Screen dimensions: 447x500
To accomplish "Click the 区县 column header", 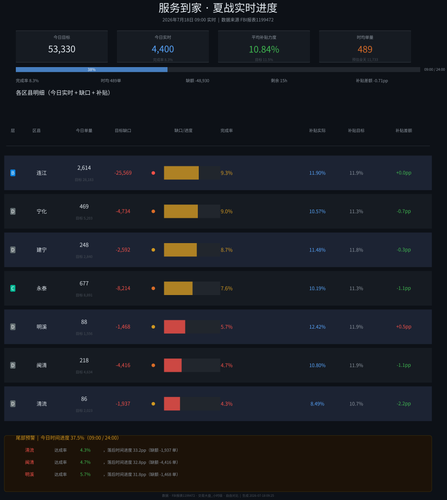I will click(36, 130).
